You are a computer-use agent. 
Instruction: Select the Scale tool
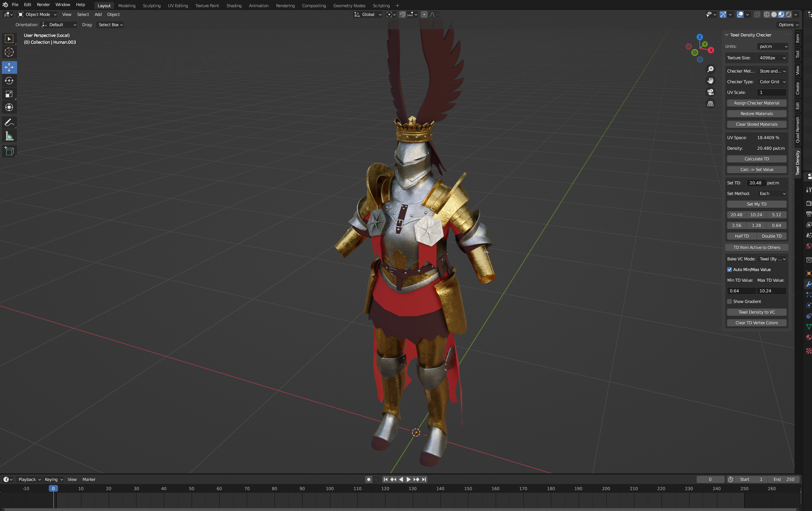(x=9, y=94)
